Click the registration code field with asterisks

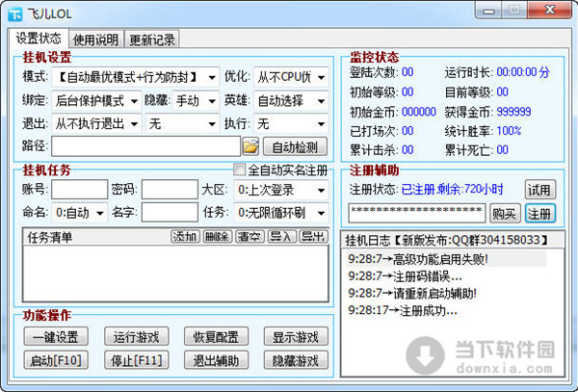(417, 213)
